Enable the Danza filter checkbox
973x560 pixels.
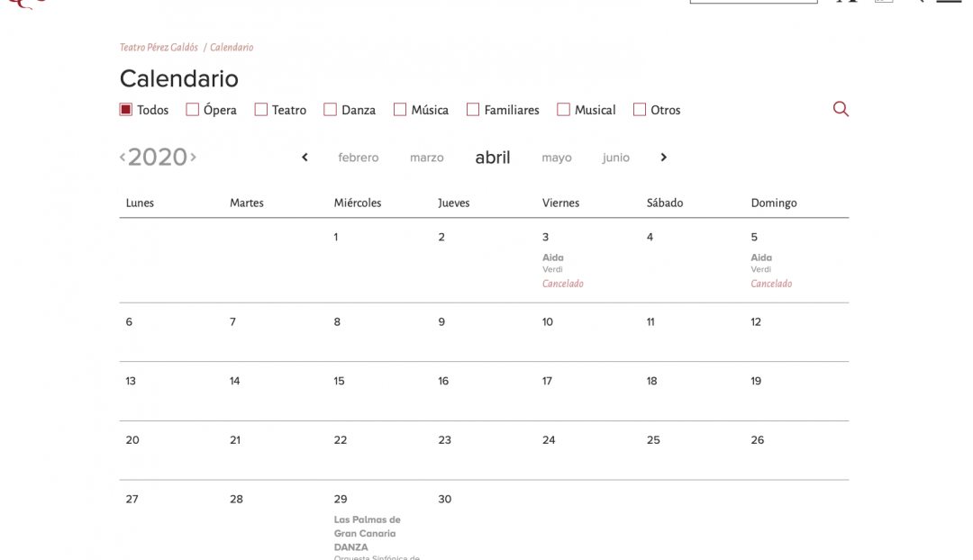click(331, 110)
